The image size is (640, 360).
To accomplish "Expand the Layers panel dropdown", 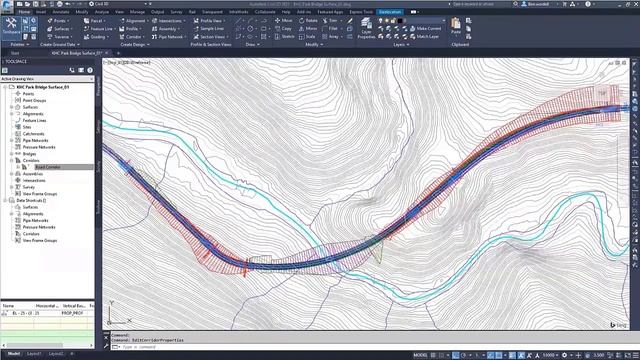I will click(401, 44).
